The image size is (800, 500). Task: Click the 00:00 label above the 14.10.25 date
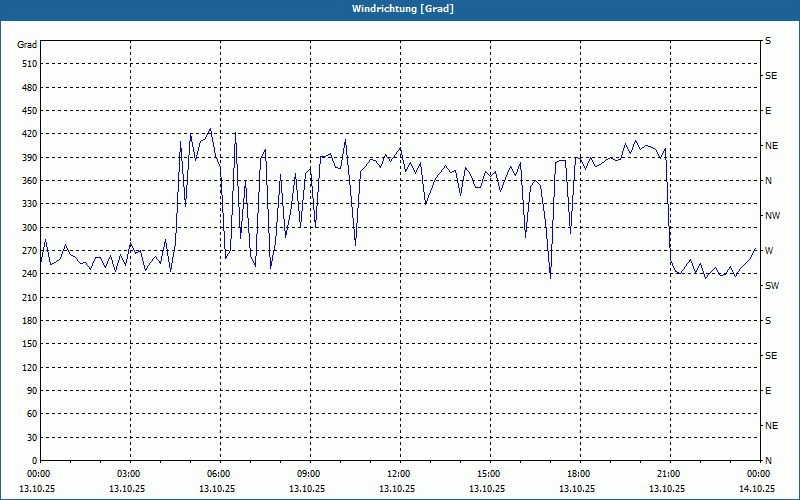[x=759, y=474]
